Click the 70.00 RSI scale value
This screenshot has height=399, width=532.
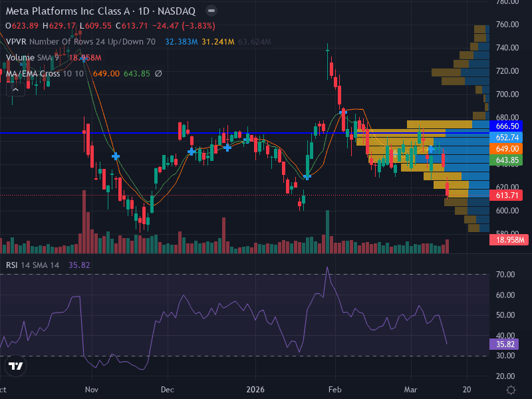505,274
